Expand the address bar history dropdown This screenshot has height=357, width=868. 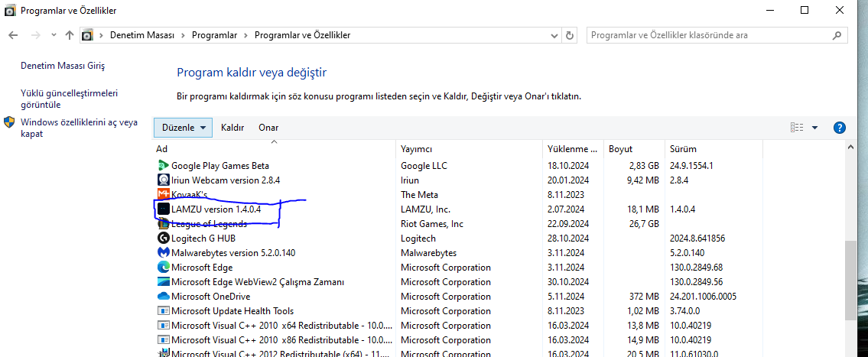click(554, 35)
